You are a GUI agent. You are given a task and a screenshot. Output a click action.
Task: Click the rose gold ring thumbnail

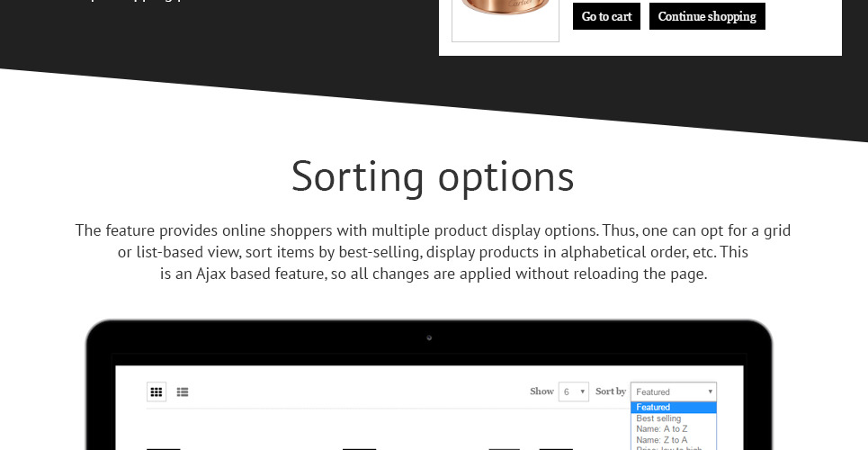pyautogui.click(x=505, y=18)
